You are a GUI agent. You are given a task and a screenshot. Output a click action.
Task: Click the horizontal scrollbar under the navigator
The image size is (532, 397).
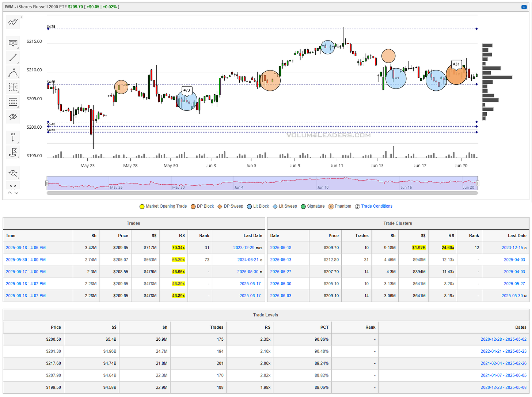point(262,193)
